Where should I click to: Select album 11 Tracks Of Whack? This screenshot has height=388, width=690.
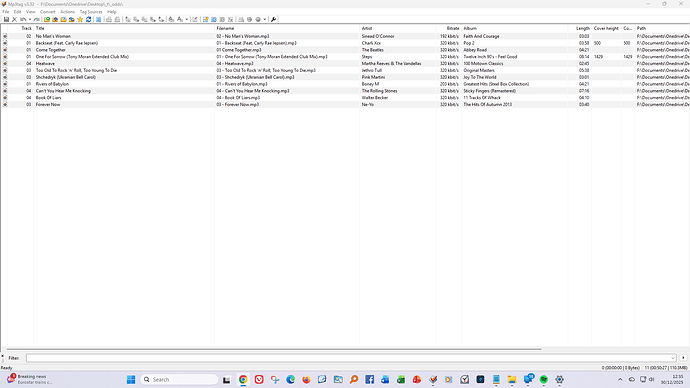coord(482,98)
